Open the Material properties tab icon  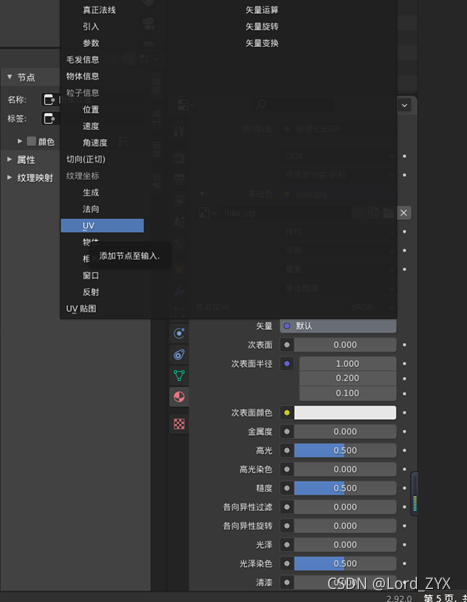[x=179, y=397]
